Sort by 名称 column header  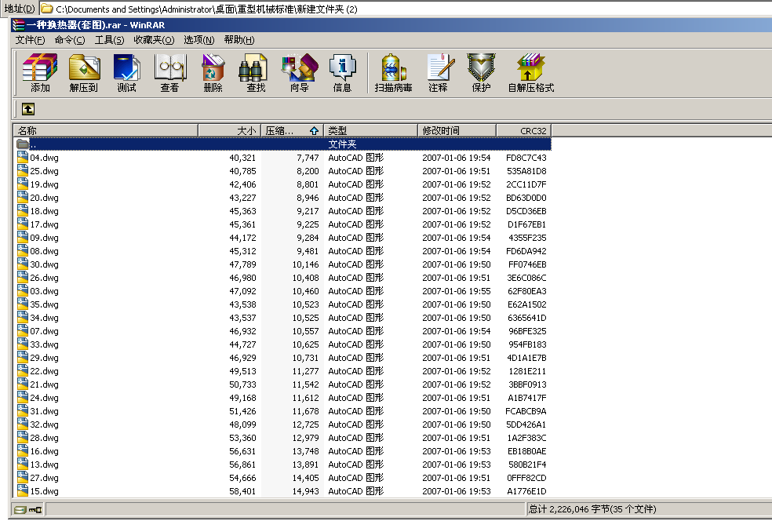coord(105,130)
